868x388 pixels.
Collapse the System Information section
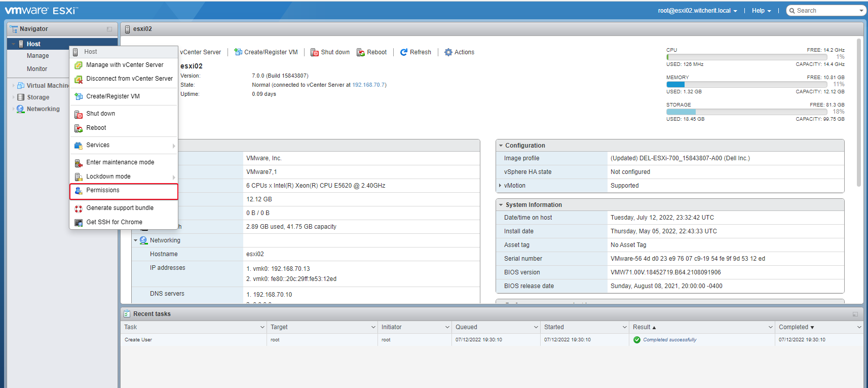click(501, 205)
